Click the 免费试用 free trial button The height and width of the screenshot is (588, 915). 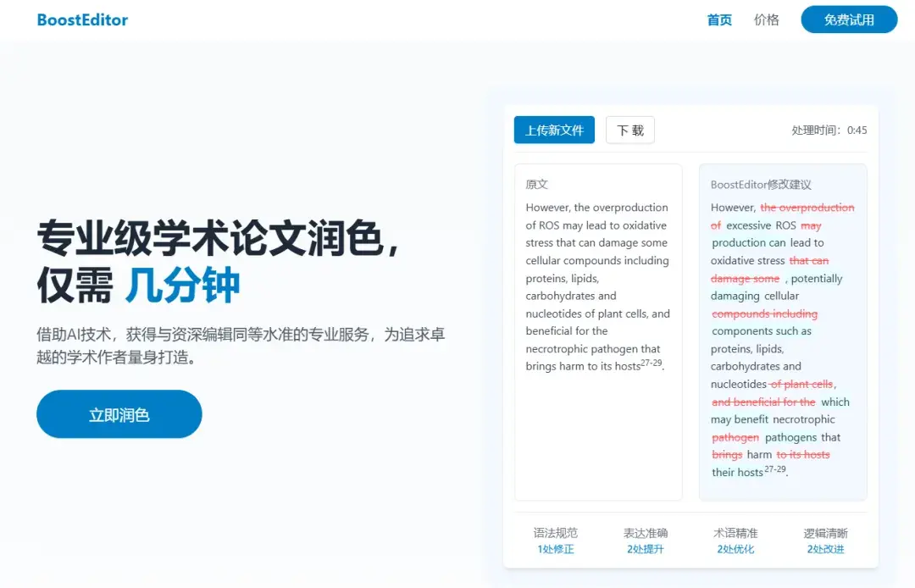(848, 19)
